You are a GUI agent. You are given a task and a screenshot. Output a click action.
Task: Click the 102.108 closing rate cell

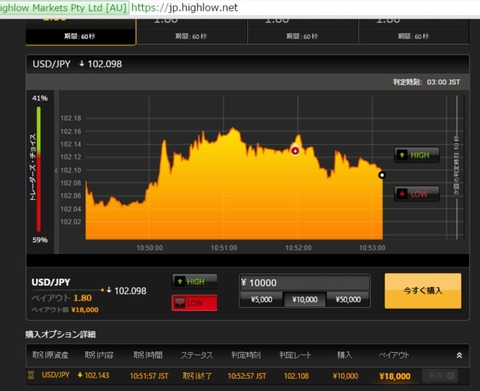click(x=296, y=376)
